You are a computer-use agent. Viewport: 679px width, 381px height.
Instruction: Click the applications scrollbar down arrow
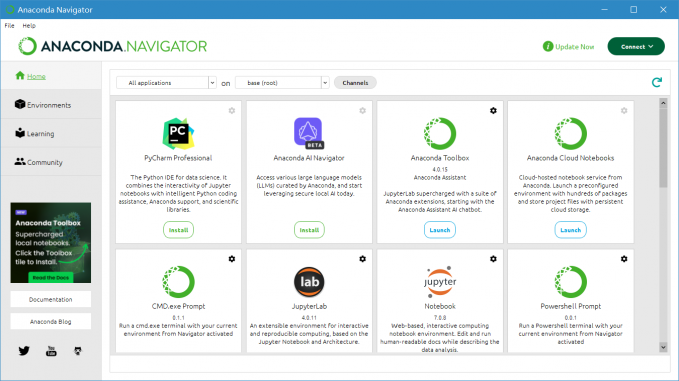coord(663,347)
